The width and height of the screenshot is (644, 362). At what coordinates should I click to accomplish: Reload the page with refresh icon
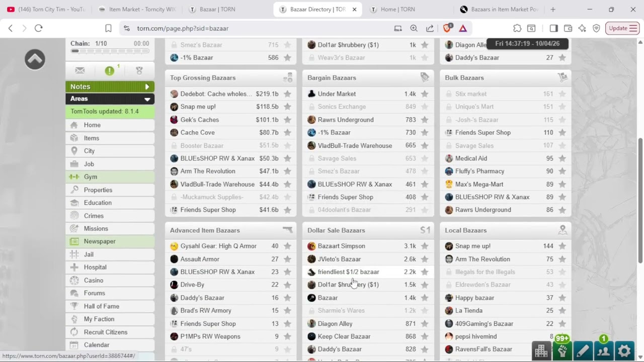point(38,28)
